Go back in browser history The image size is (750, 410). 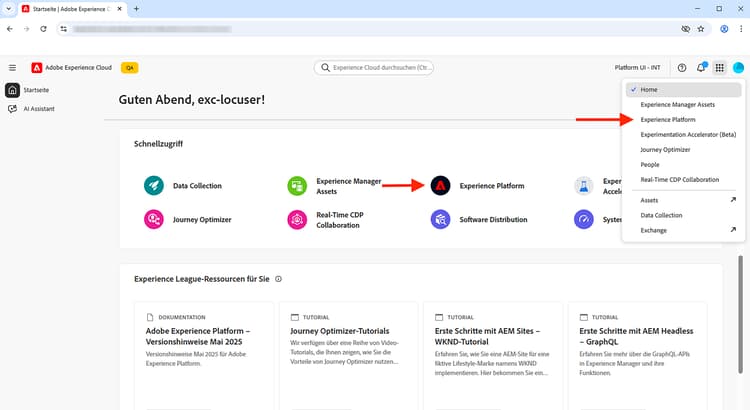(x=10, y=29)
